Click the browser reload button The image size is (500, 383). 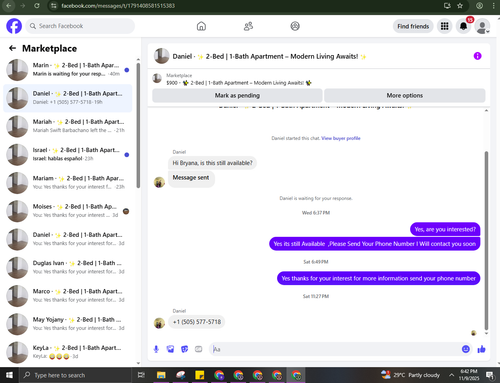37,6
